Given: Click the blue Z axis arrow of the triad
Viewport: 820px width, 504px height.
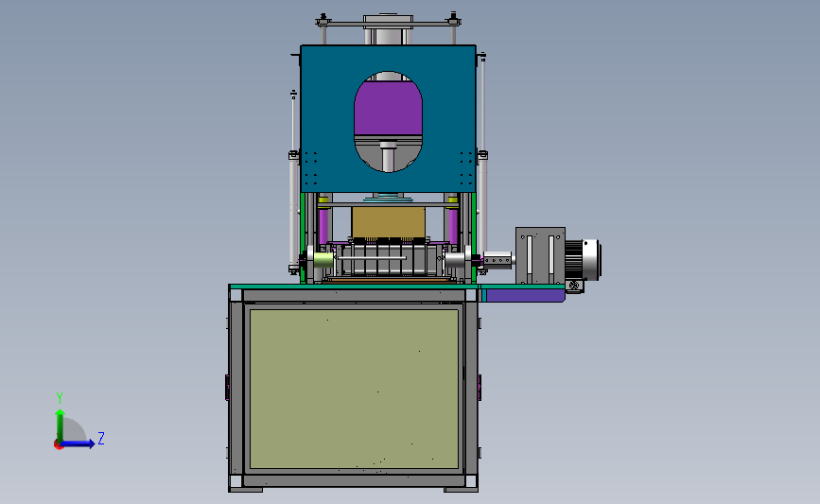Looking at the screenshot, I should [x=79, y=443].
